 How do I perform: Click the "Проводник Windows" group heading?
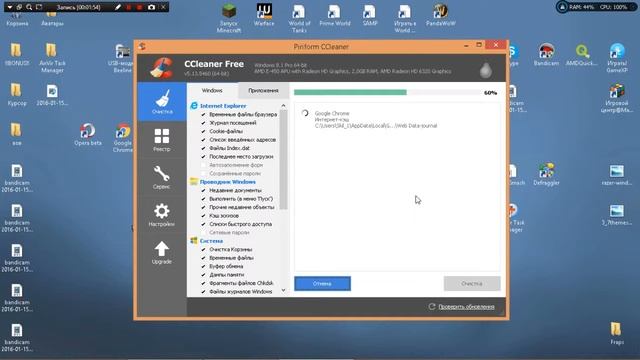[x=228, y=182]
